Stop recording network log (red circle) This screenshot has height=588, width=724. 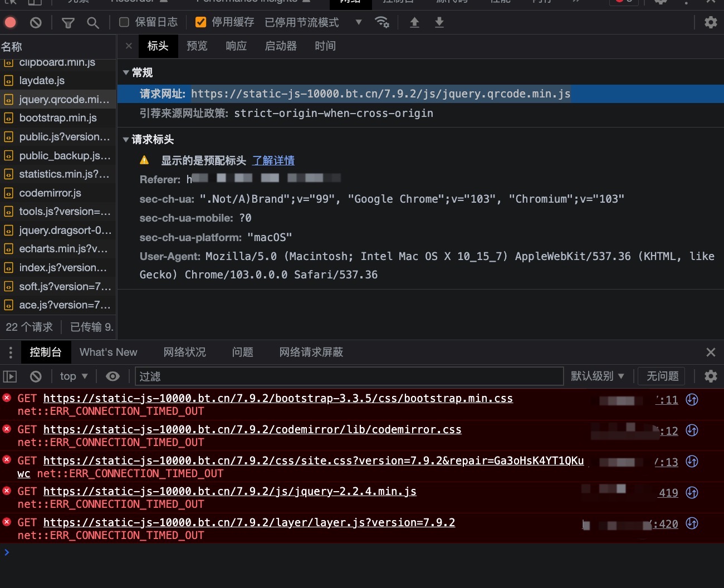point(11,22)
